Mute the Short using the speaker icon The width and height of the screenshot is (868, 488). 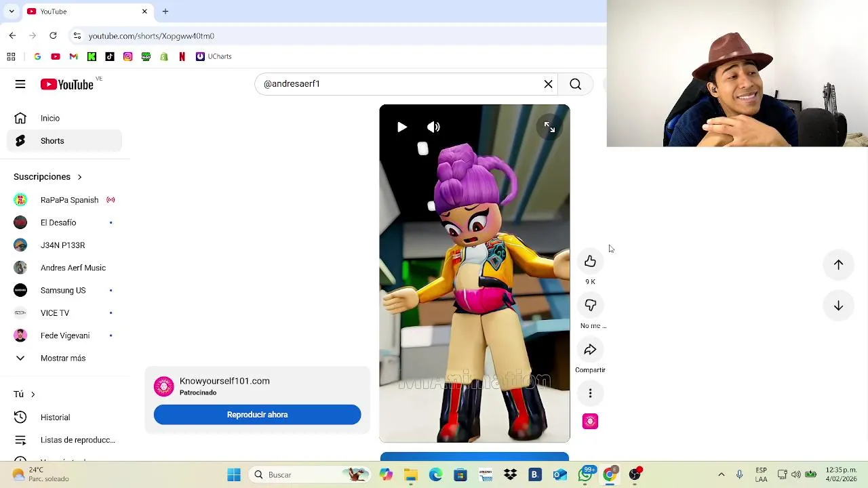[433, 127]
